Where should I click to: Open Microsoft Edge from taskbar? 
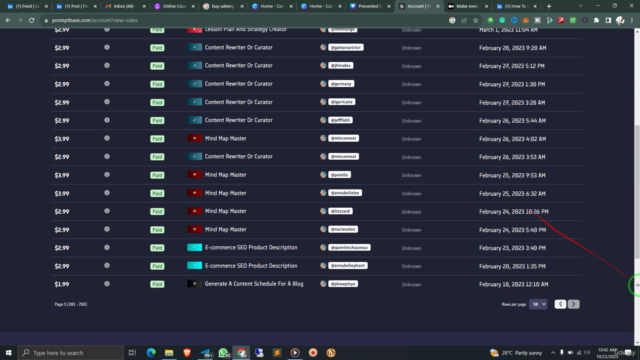[151, 353]
